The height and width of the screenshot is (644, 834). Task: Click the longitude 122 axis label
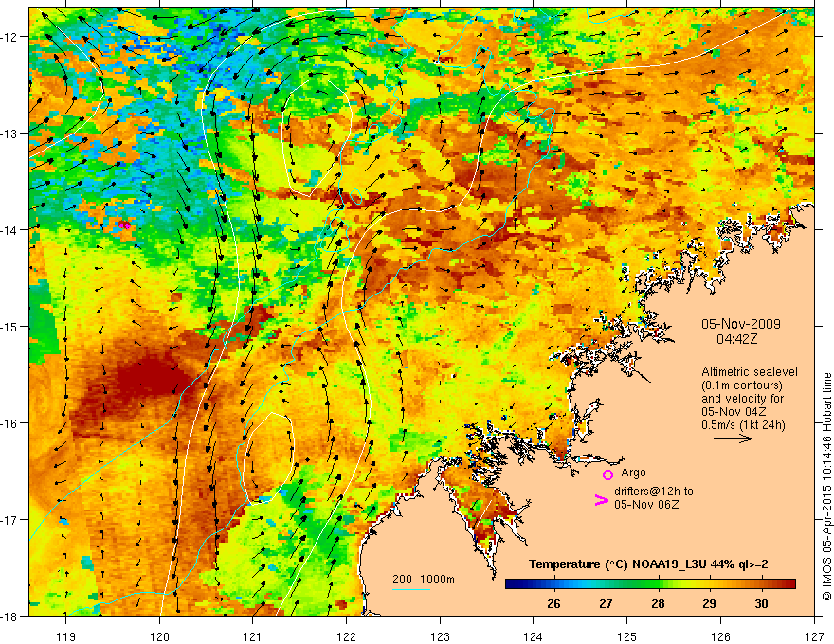346,636
